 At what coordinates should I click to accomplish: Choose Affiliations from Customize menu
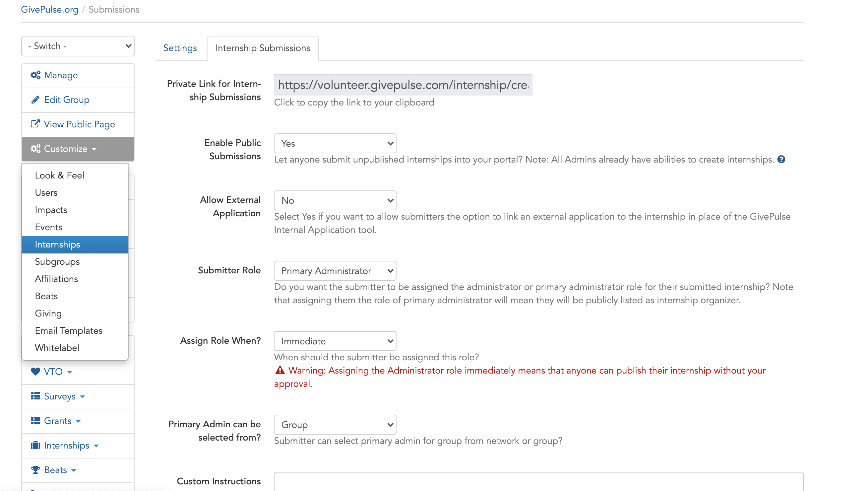[x=75, y=279]
